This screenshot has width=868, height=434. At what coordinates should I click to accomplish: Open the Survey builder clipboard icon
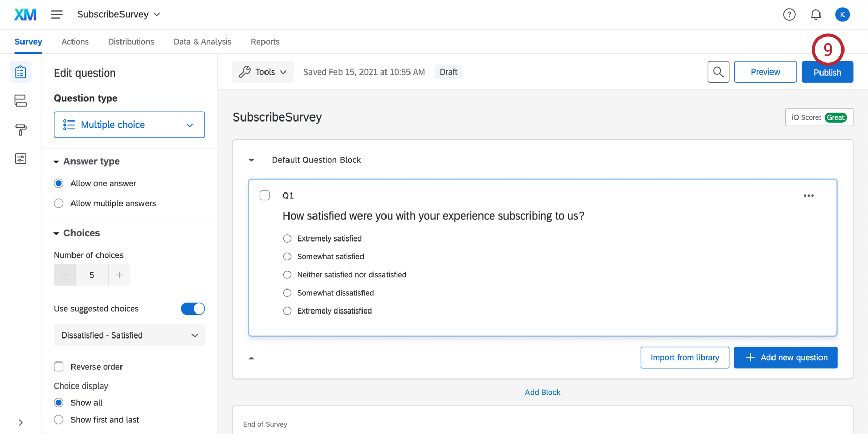click(20, 72)
